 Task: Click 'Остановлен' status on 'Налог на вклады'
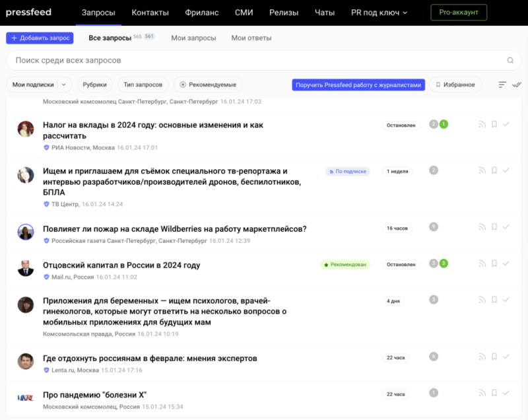pyautogui.click(x=401, y=125)
